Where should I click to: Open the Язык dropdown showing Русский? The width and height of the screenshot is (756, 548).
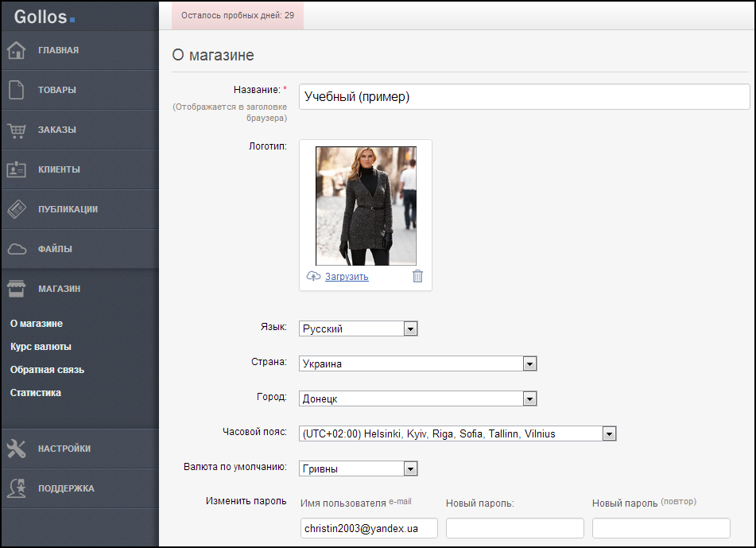click(x=359, y=328)
